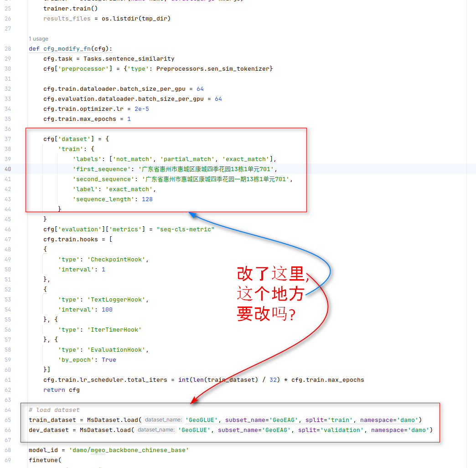The height and width of the screenshot is (468, 476).
Task: Click 'exact_match' on the 'label' line
Action: (x=129, y=189)
